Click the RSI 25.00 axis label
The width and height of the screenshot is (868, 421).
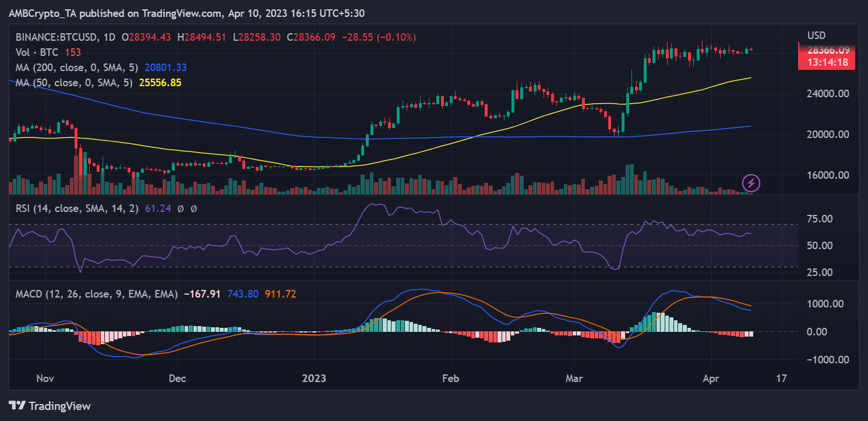[820, 273]
